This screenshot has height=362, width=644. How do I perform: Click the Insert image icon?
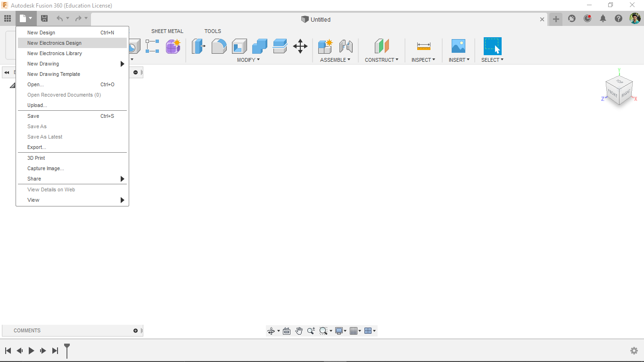[x=458, y=46]
